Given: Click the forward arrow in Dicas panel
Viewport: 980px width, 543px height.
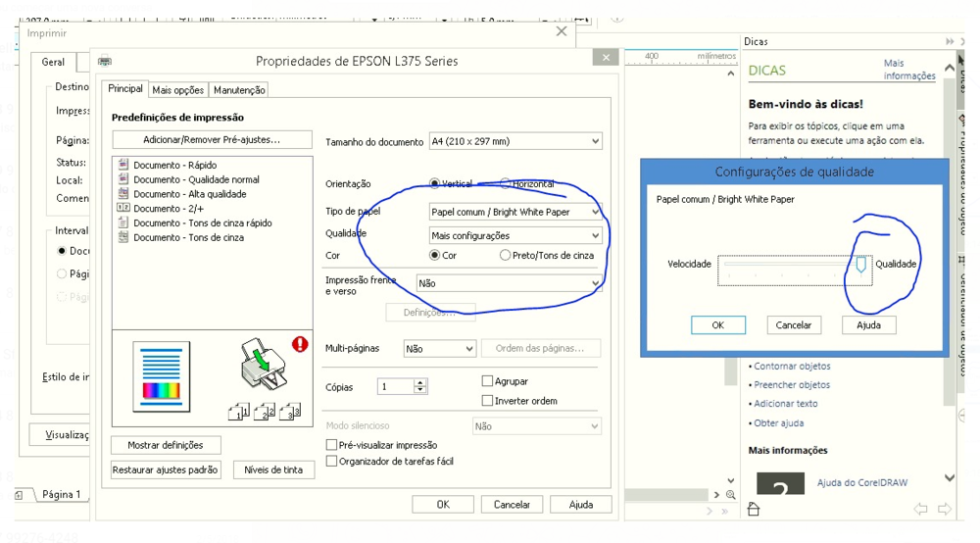Looking at the screenshot, I should coord(945,509).
